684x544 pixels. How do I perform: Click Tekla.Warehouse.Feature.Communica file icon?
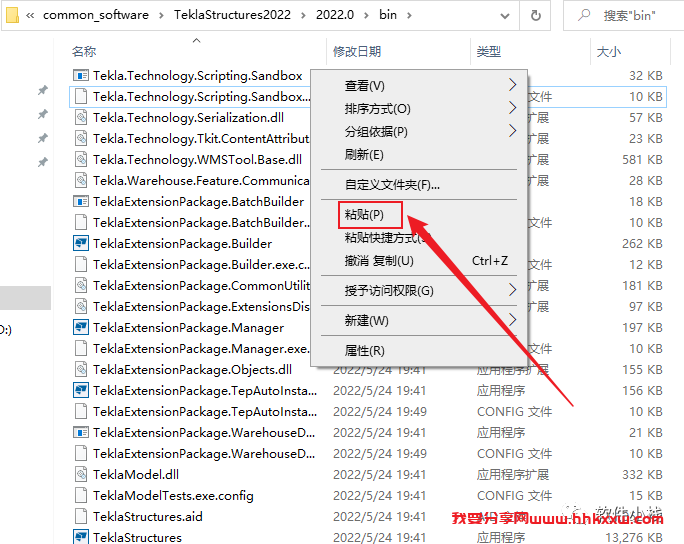click(x=81, y=181)
